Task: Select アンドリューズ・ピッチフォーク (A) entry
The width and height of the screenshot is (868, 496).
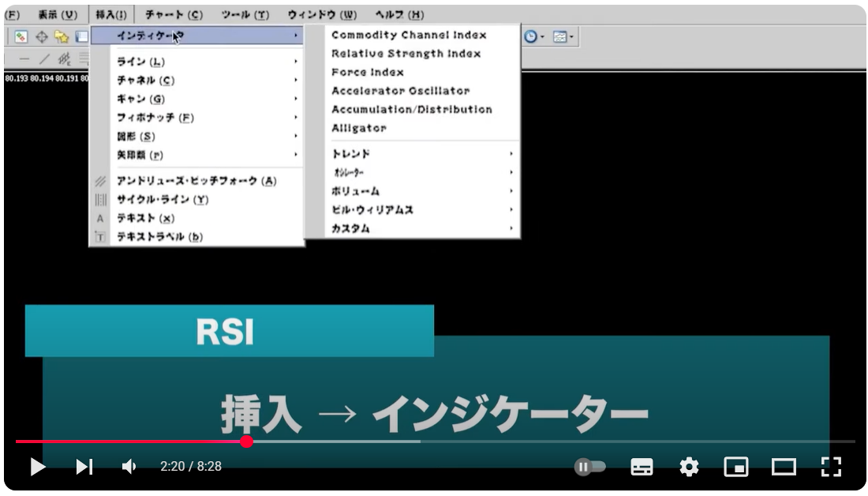Action: pyautogui.click(x=197, y=181)
